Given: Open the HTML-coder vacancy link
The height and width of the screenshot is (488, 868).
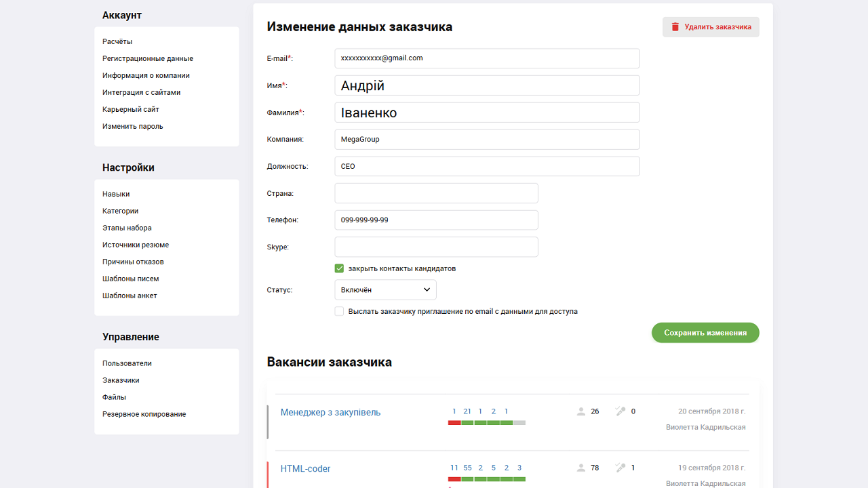Looking at the screenshot, I should click(305, 468).
